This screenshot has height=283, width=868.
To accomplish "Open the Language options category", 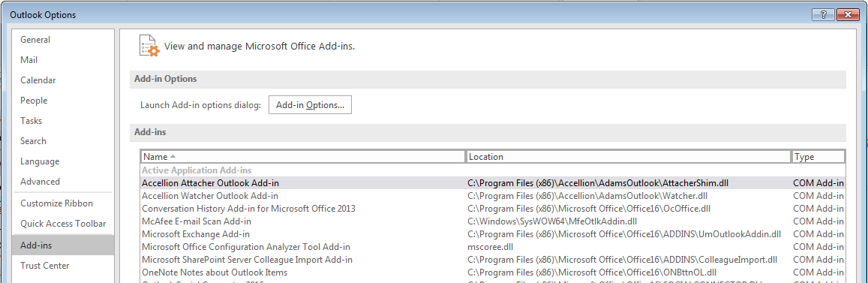I will click(x=63, y=161).
